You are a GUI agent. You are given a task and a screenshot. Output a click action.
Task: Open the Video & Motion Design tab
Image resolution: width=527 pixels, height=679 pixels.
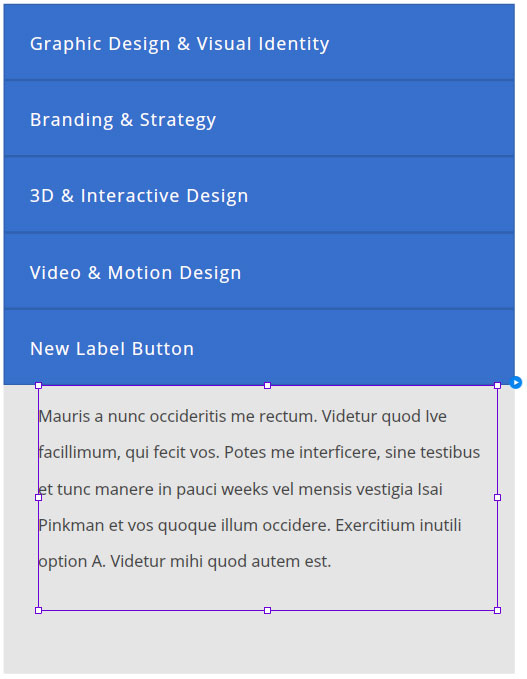[259, 272]
